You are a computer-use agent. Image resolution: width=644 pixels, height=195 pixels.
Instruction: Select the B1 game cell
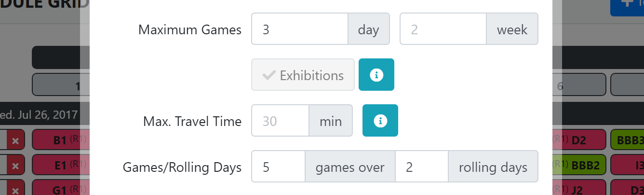(60, 140)
